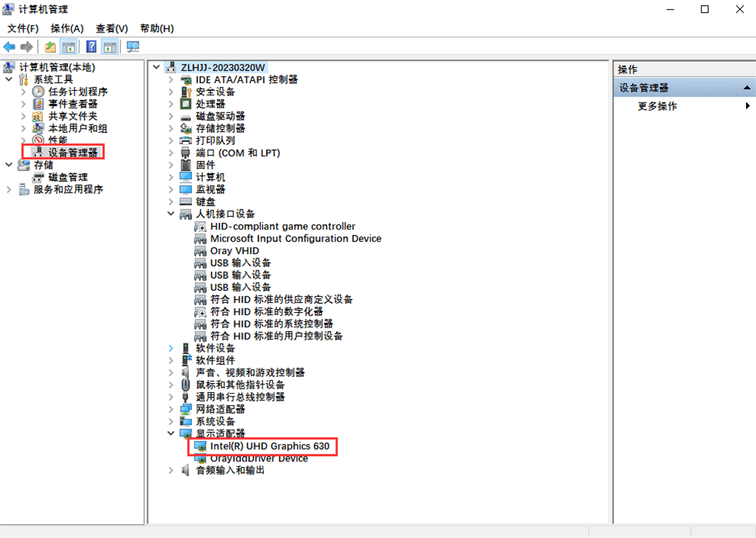Click 更多操作 in the actions pane
This screenshot has width=756, height=538.
(x=657, y=107)
